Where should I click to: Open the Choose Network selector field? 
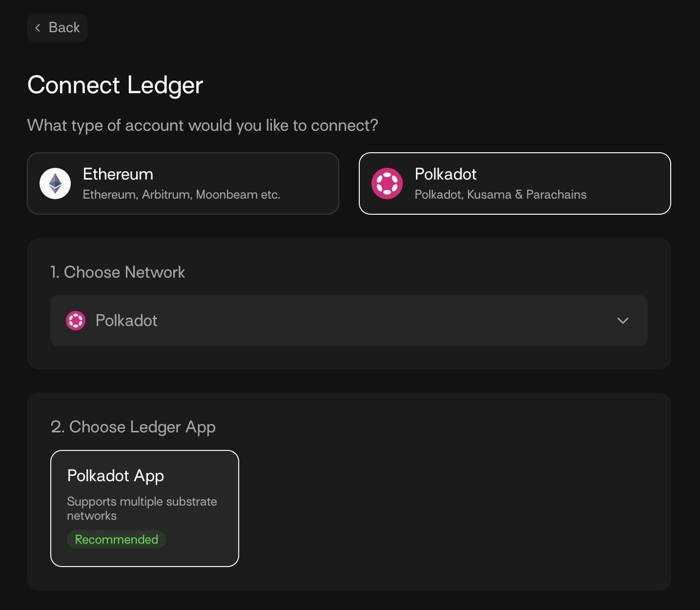[x=349, y=321]
